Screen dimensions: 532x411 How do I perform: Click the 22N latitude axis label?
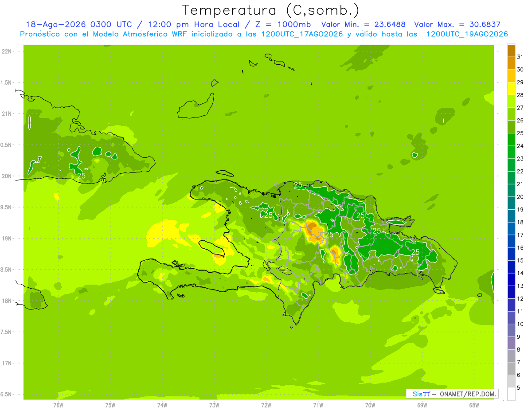(x=7, y=51)
